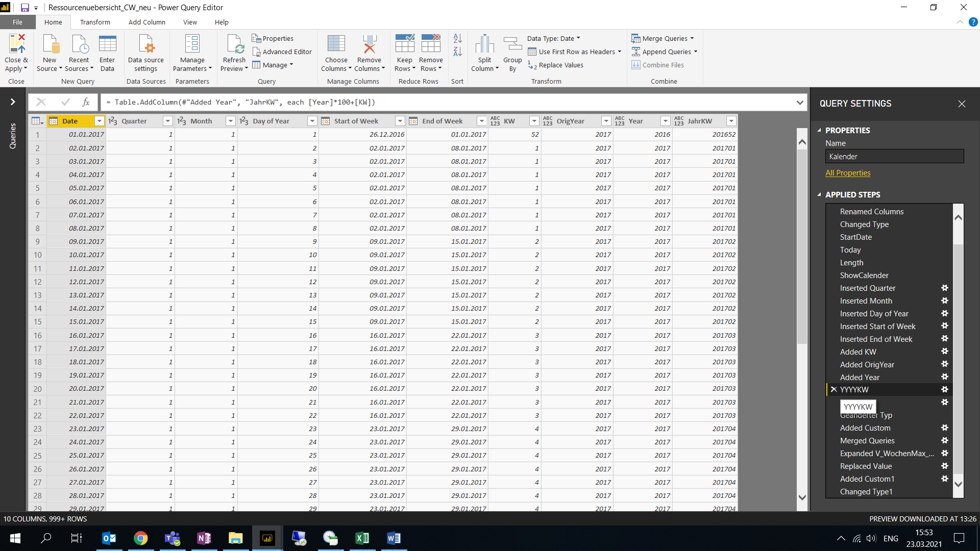Delete the YYYYKW step with X
980x551 pixels.
click(x=834, y=389)
